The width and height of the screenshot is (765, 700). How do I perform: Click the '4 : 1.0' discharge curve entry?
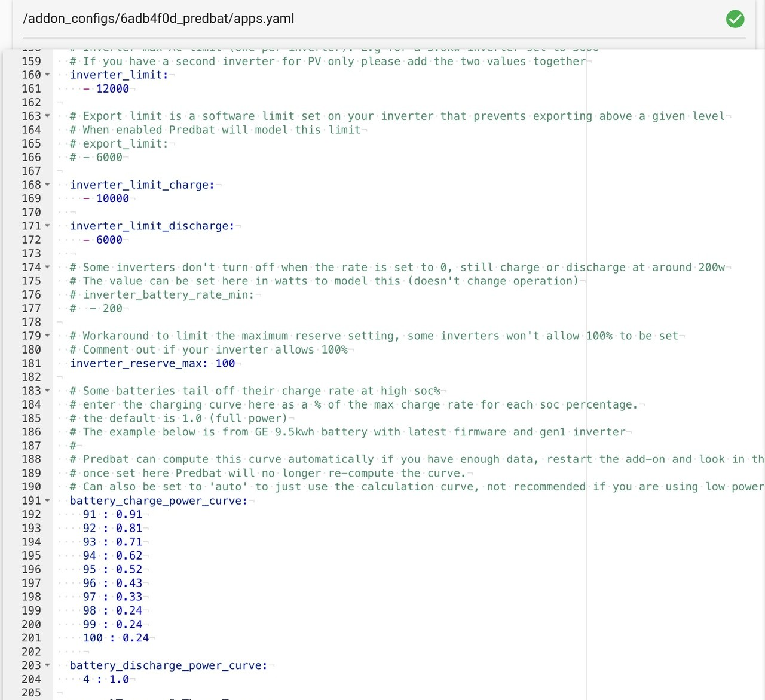click(x=106, y=679)
